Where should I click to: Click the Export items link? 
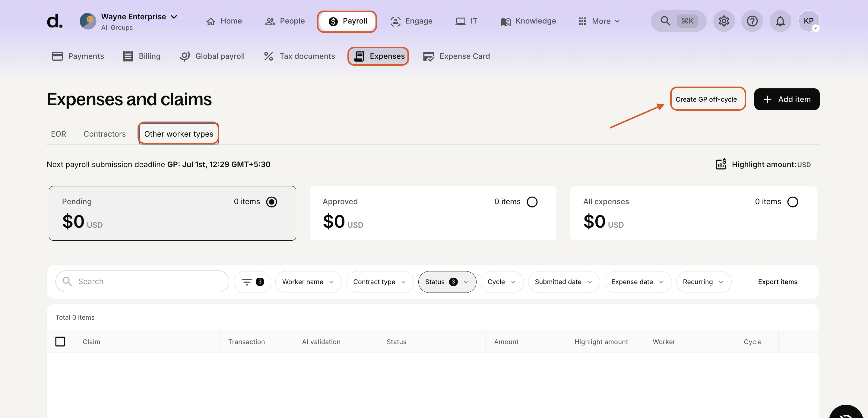click(x=777, y=282)
